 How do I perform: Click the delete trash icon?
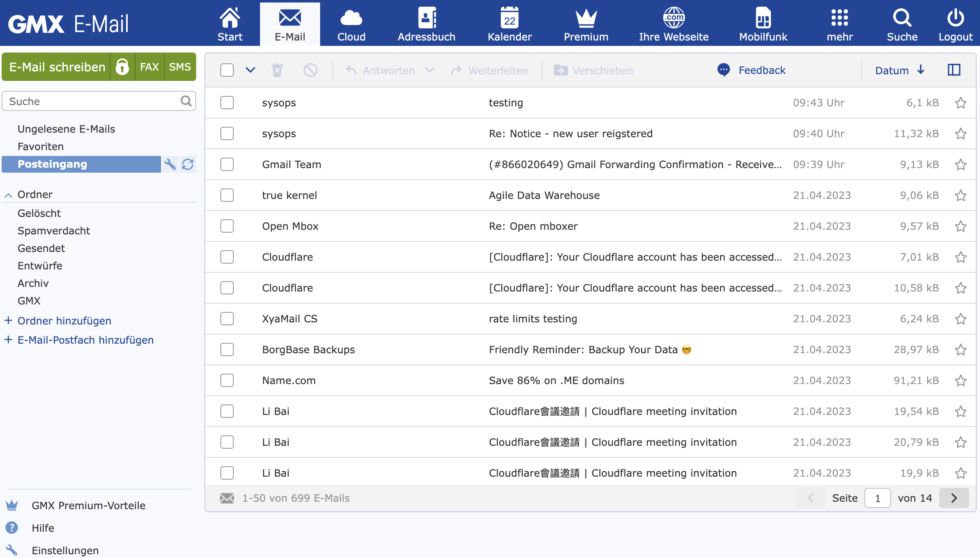click(x=277, y=70)
